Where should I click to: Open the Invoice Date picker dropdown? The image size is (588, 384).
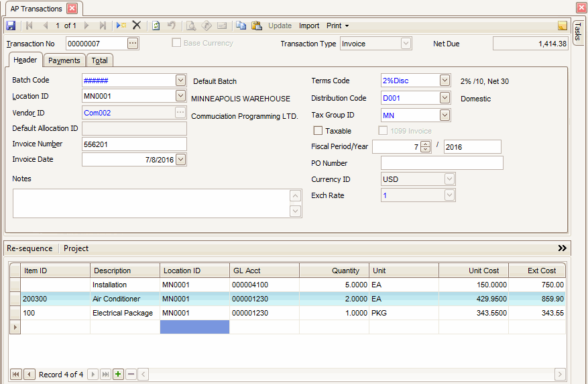tap(180, 160)
